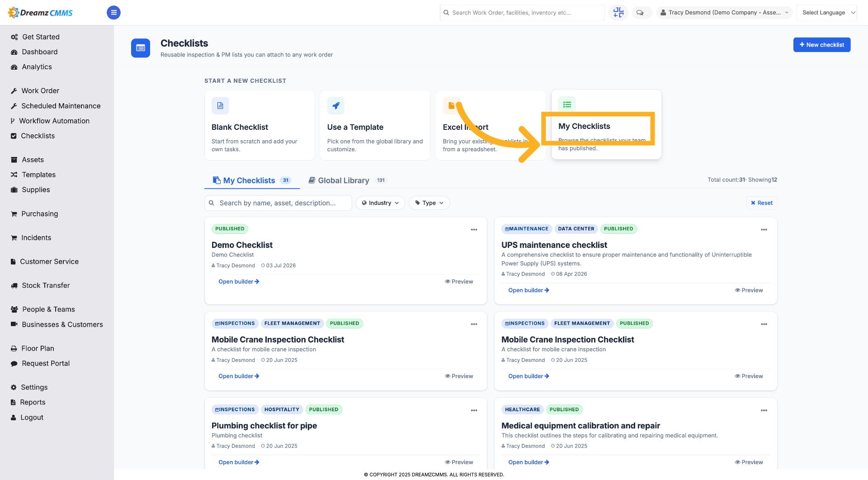The image size is (868, 480).
Task: Click the hamburger menu toggle icon
Action: [113, 13]
